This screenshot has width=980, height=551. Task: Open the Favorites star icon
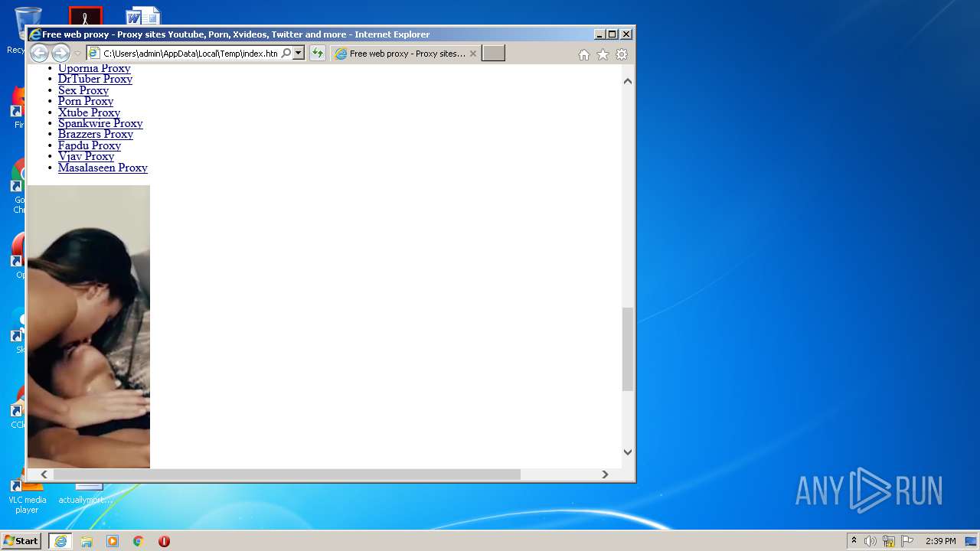click(x=603, y=54)
